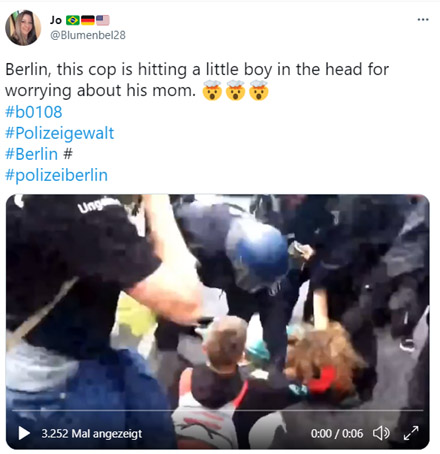Screen dimensions: 440x454
Task: Open the #Polizeigewalt hashtag link
Action: [60, 133]
